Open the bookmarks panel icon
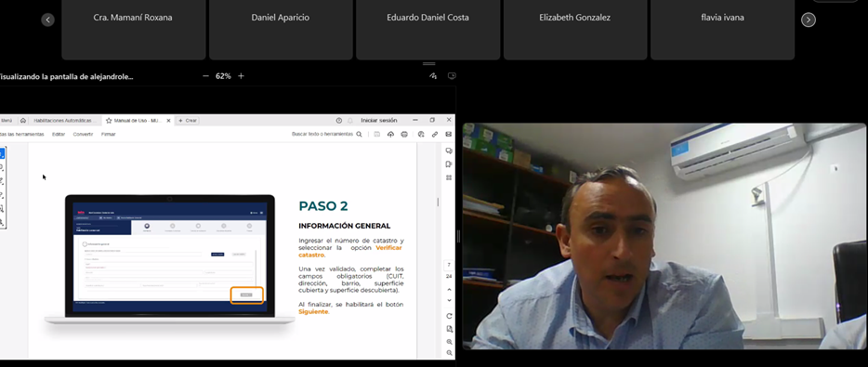The height and width of the screenshot is (367, 868). tap(449, 164)
